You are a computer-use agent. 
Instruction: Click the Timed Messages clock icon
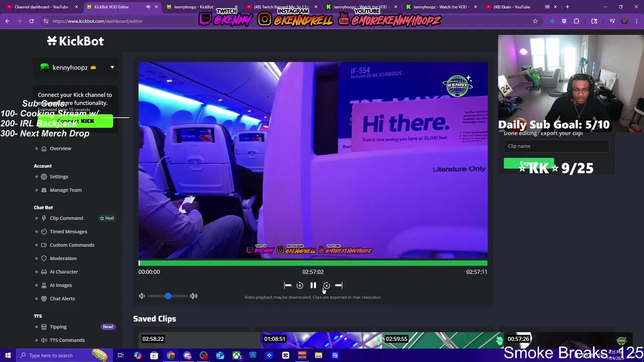[44, 231]
